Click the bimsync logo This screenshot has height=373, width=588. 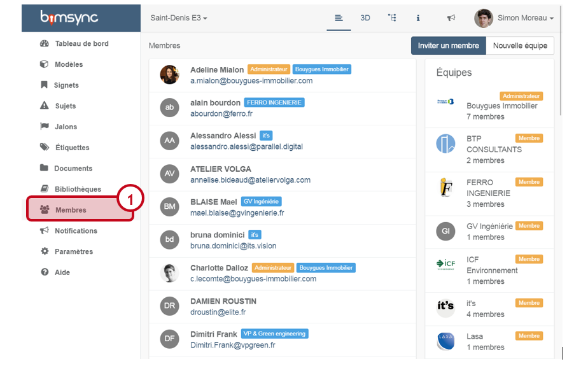[69, 17]
